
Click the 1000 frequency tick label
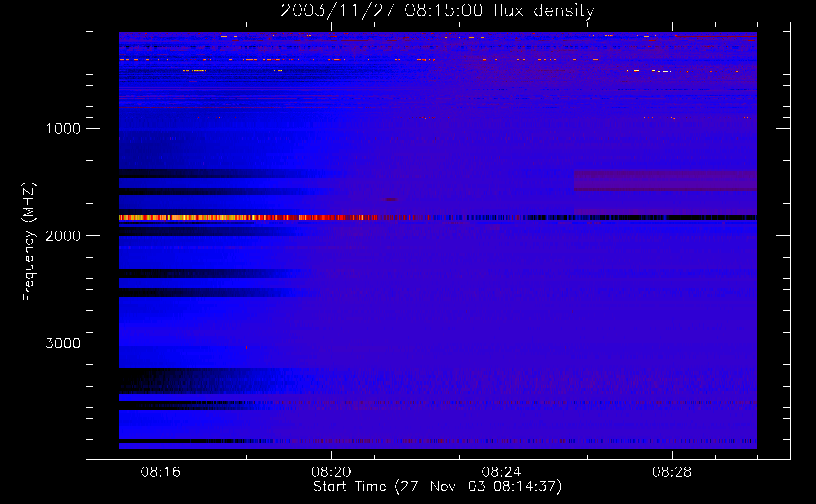(x=63, y=129)
